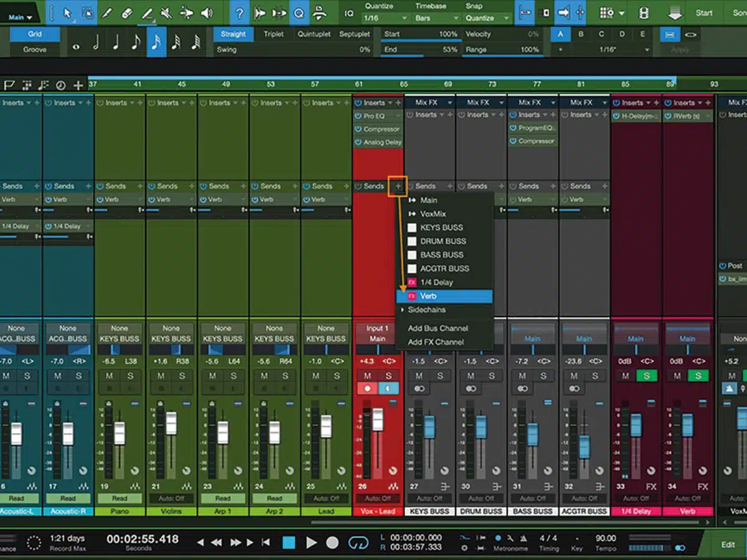Viewport: 747px width, 560px height.
Task: Open Piano automation mode Read dropdown
Action: tap(120, 498)
